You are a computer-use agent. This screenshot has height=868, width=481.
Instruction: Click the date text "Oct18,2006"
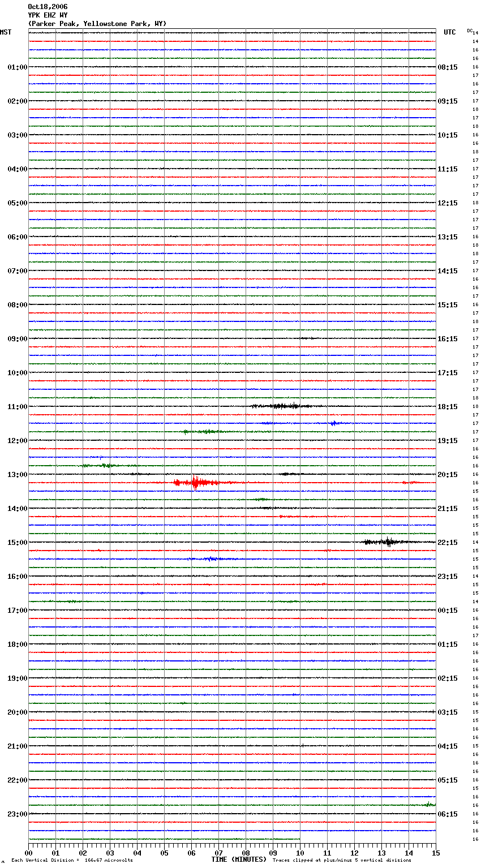coord(48,7)
